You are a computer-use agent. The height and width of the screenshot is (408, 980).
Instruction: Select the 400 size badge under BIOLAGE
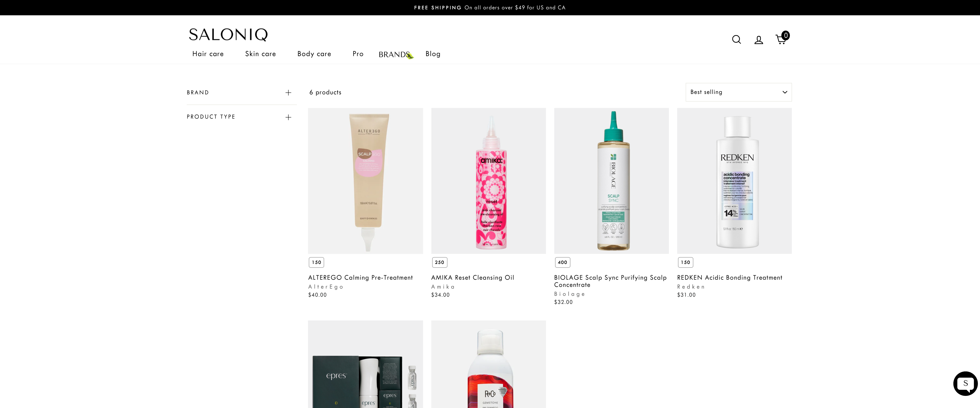[x=562, y=262]
